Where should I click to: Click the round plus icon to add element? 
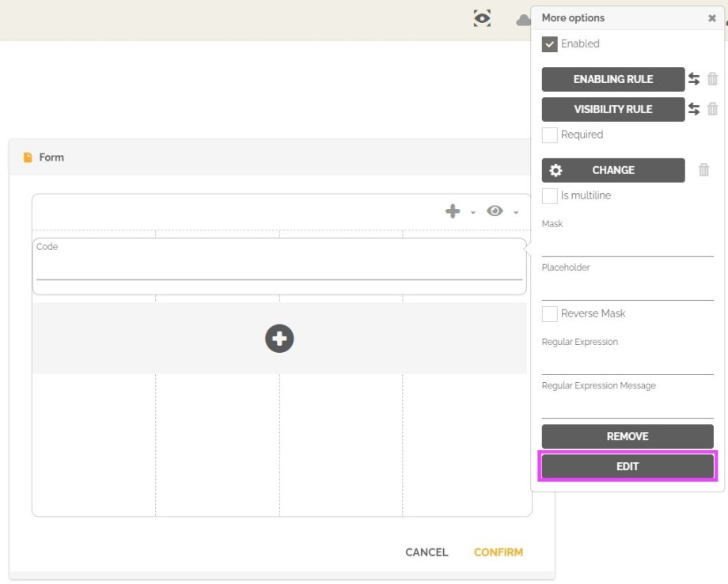point(279,339)
